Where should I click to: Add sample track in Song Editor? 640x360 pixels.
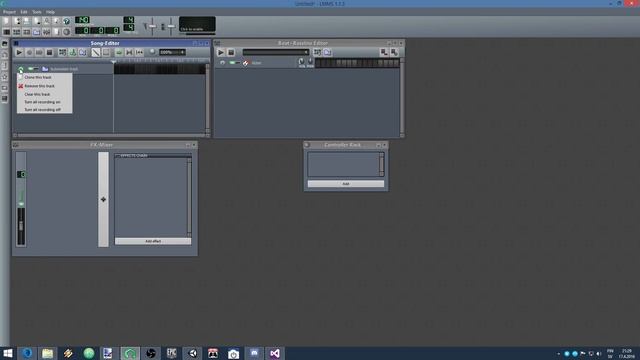click(73, 52)
